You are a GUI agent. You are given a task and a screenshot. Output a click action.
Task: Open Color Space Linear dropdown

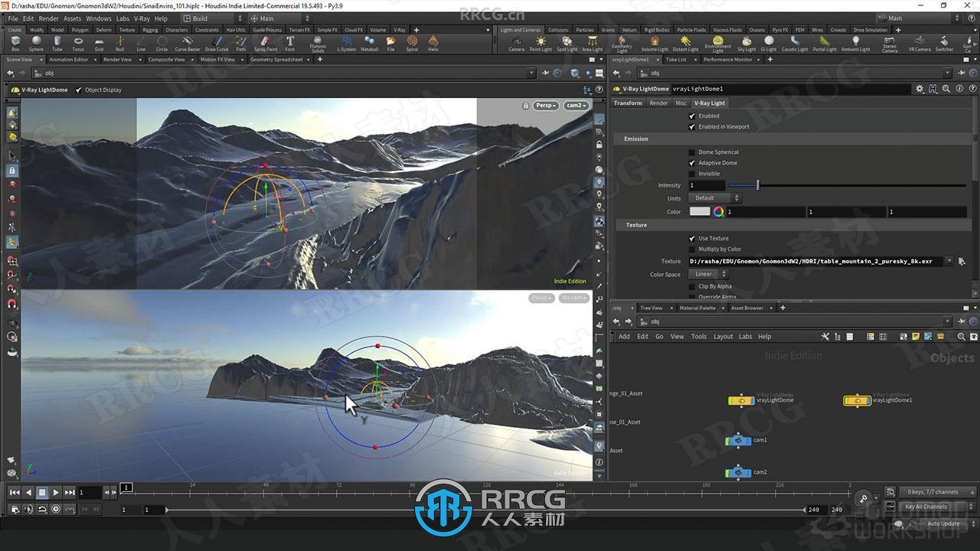708,274
